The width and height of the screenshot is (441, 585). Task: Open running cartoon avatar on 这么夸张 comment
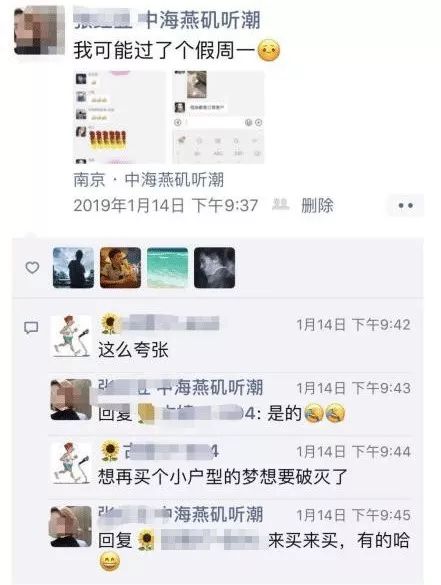(71, 336)
